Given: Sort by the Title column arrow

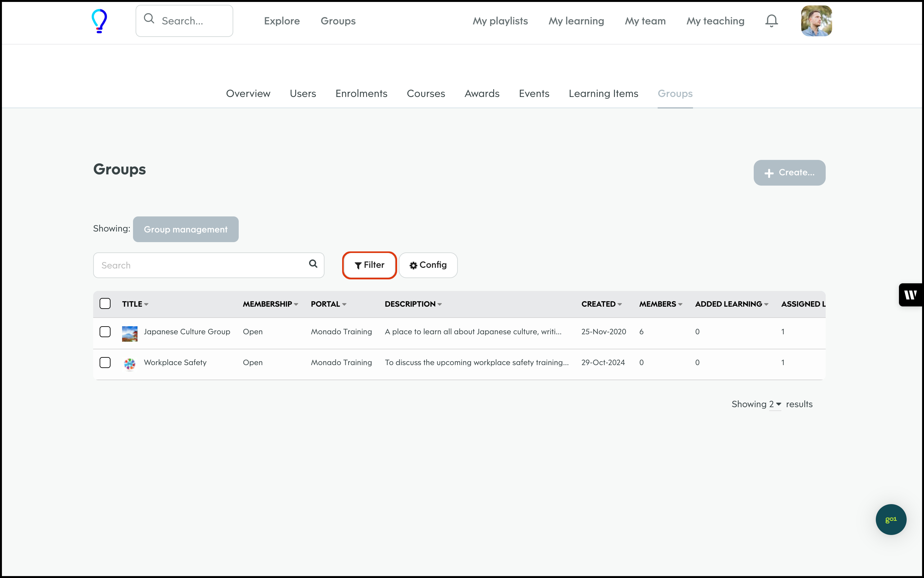Looking at the screenshot, I should [x=146, y=304].
